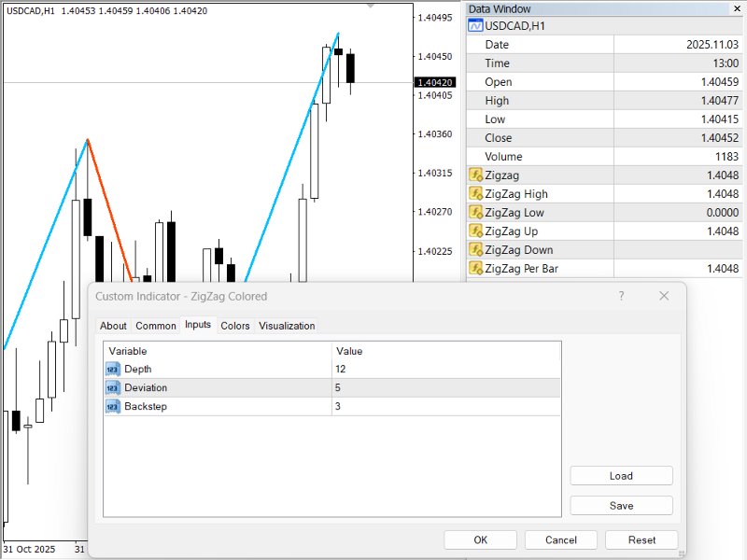Select the ZigZag Per Bar function icon
This screenshot has width=747, height=560.
(478, 268)
